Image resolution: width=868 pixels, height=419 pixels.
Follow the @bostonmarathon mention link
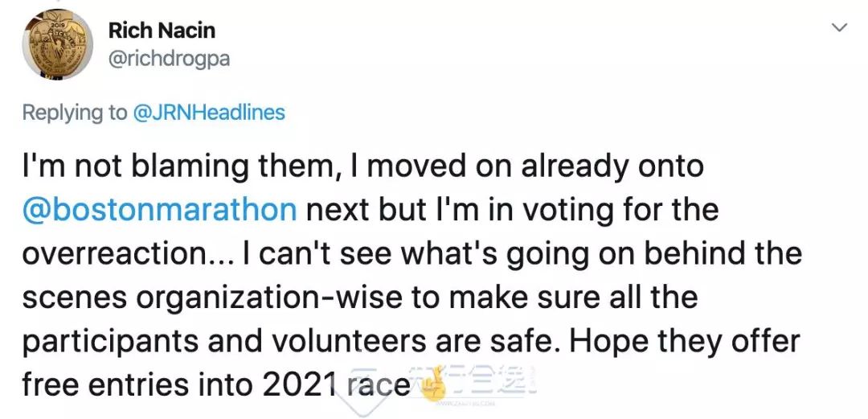coord(161,210)
